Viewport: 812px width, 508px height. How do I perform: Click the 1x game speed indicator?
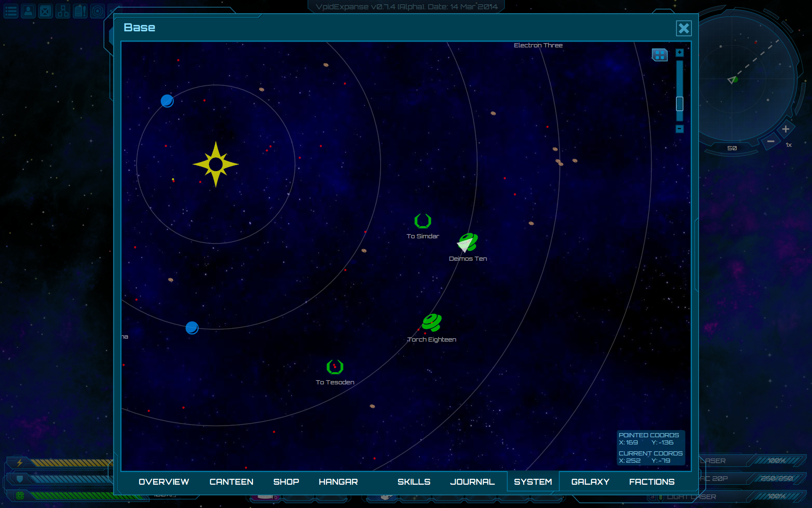pyautogui.click(x=789, y=145)
